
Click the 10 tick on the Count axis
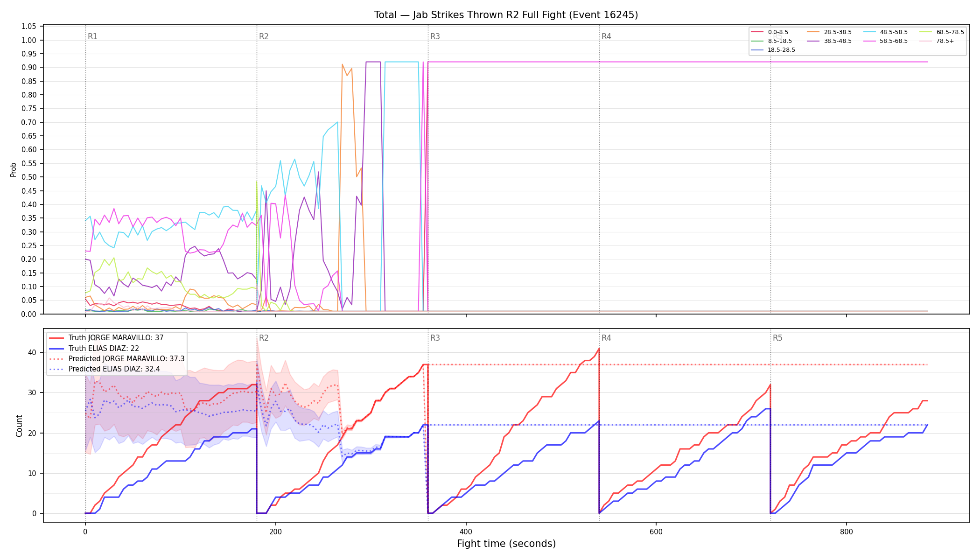[32, 474]
